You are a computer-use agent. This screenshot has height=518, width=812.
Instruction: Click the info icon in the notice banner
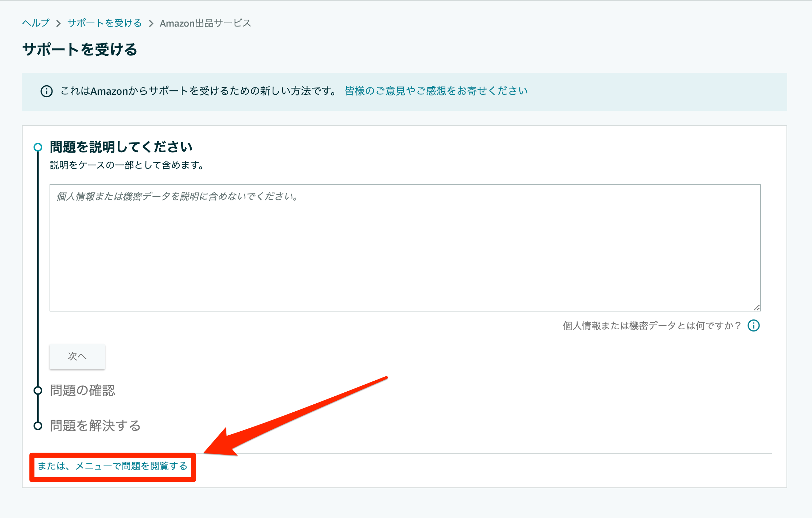pyautogui.click(x=46, y=91)
